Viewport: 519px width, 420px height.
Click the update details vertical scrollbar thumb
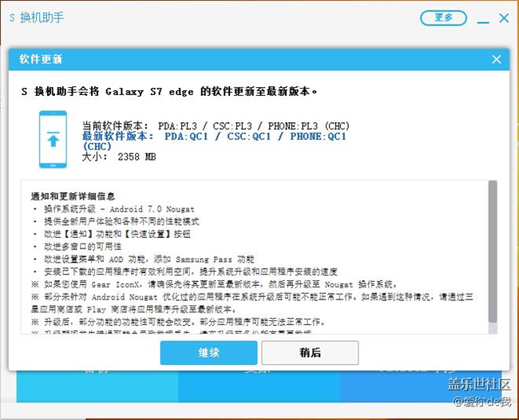pos(493,252)
